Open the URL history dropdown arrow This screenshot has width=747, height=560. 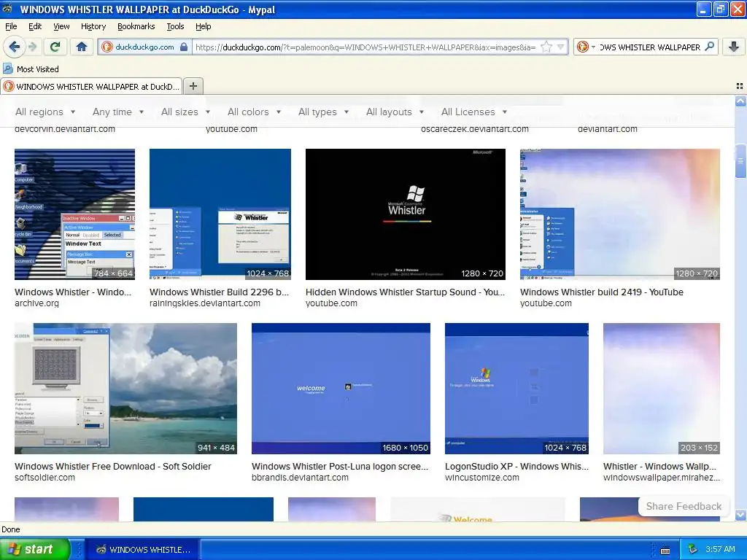coord(561,47)
